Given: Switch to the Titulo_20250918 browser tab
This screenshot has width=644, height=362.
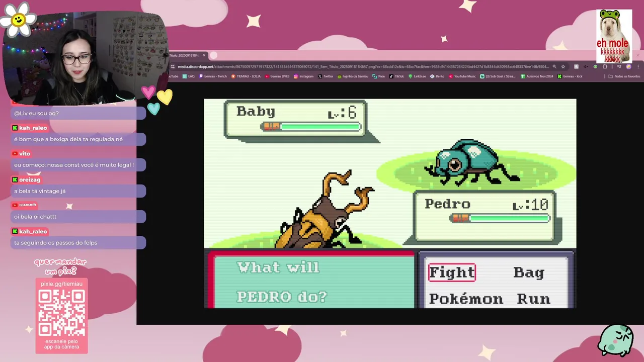Looking at the screenshot, I should point(186,55).
